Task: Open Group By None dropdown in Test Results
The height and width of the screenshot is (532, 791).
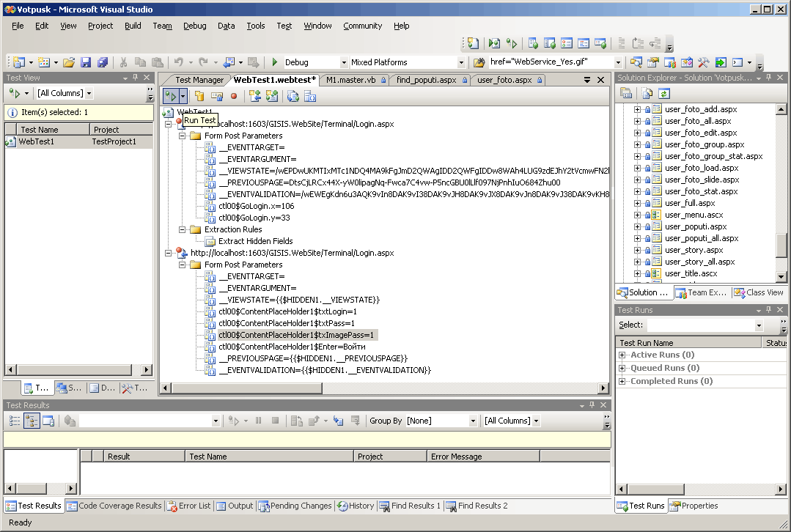Action: click(x=473, y=421)
